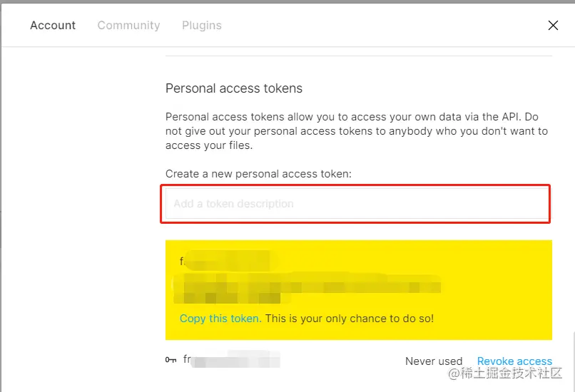Focus the Add a token description field
This screenshot has height=392, width=575.
click(357, 204)
